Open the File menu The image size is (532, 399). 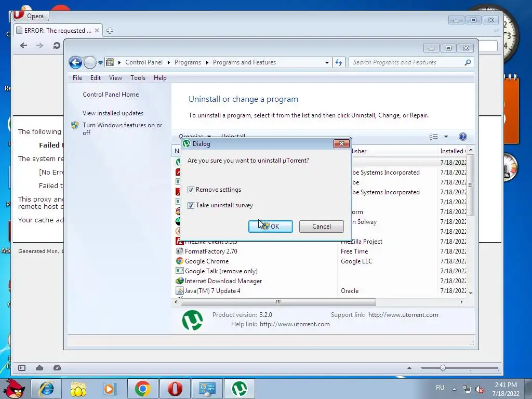77,78
